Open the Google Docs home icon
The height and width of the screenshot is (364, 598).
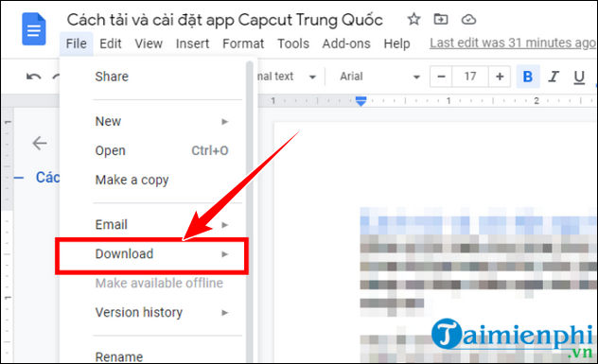pyautogui.click(x=33, y=29)
